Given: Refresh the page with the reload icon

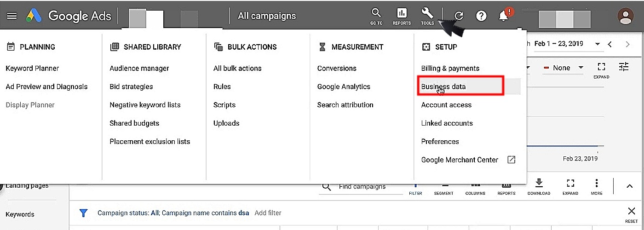Looking at the screenshot, I should pos(459,16).
